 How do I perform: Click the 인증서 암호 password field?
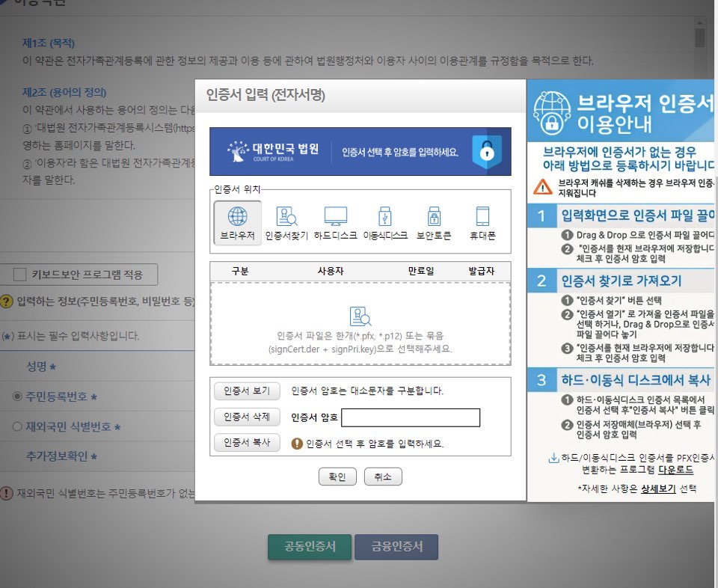410,418
